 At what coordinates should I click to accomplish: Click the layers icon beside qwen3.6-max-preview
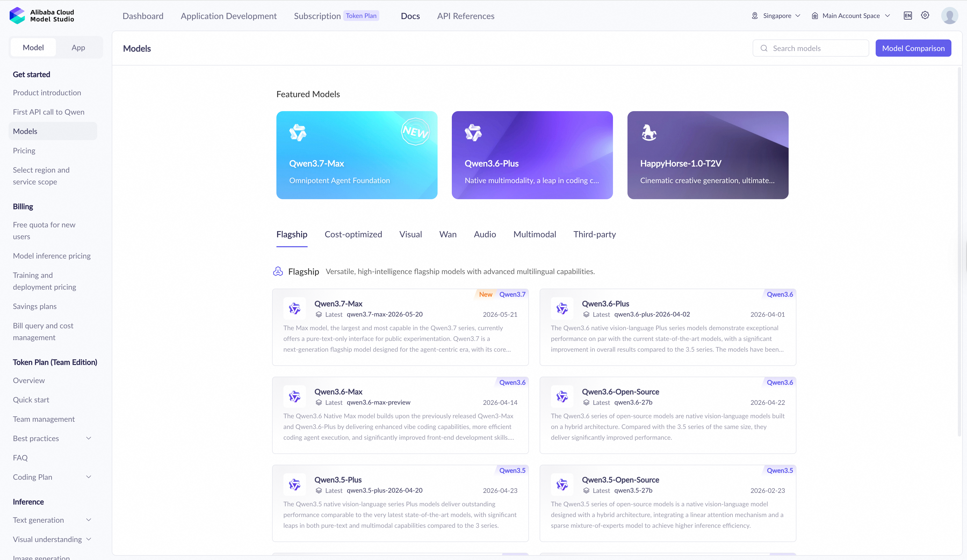319,402
